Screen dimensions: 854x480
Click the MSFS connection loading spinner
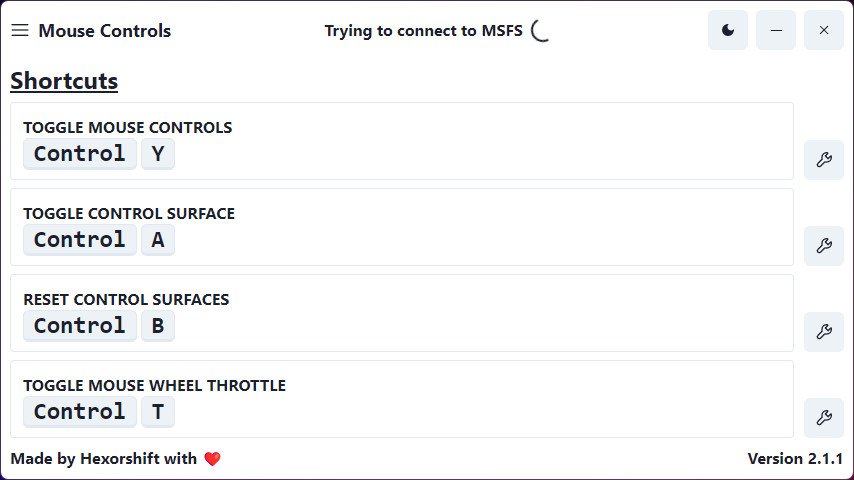click(540, 31)
